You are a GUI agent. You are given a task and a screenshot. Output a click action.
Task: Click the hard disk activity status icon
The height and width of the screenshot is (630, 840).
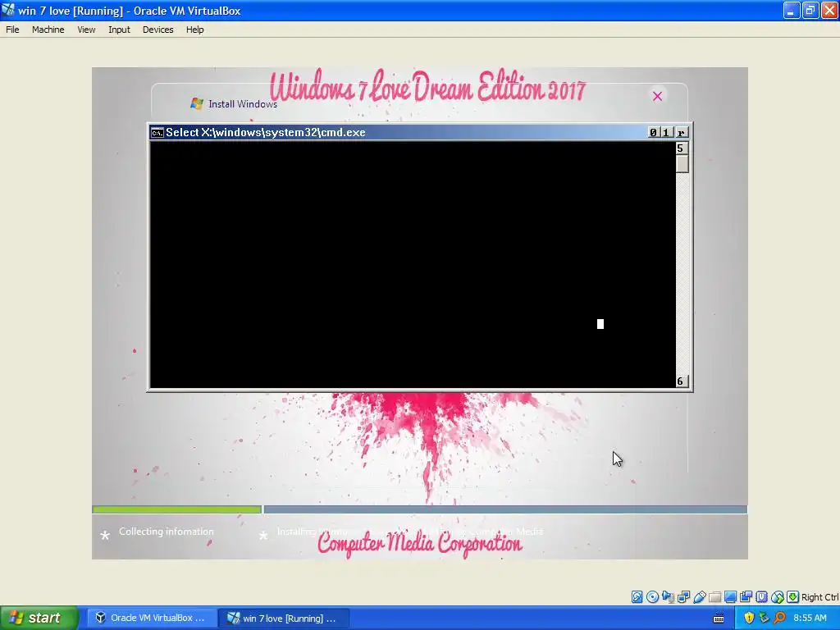coord(637,597)
